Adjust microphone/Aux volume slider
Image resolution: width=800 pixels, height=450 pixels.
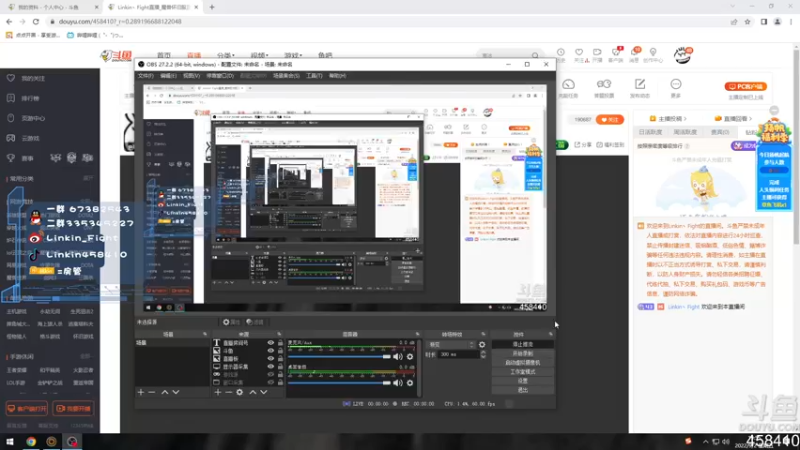[x=339, y=357]
